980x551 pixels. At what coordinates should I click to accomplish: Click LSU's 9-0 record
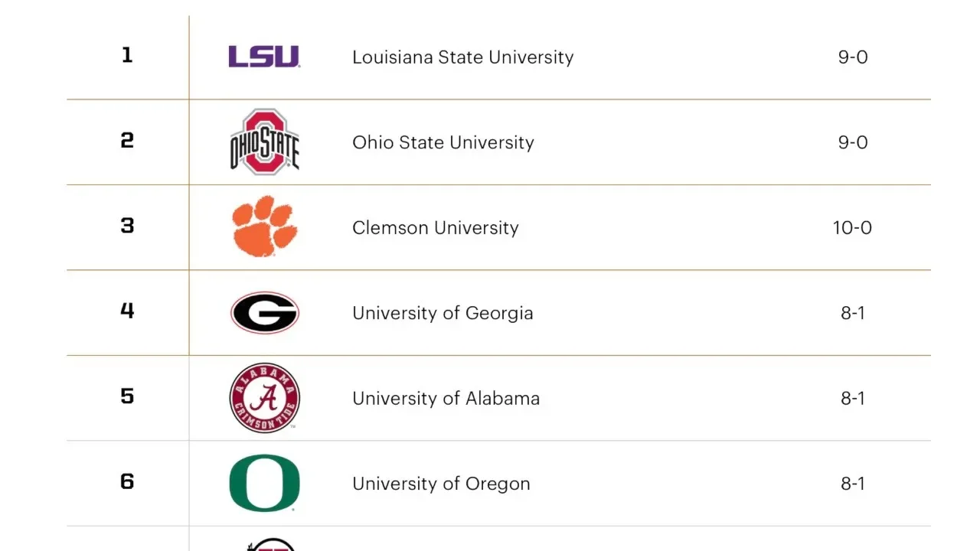pos(853,57)
